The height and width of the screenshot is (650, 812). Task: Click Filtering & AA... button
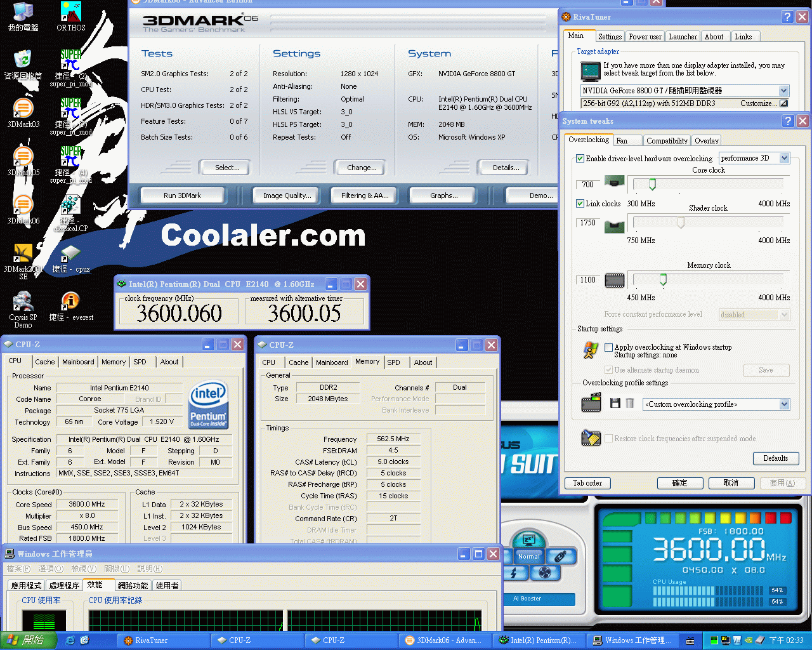(x=365, y=196)
